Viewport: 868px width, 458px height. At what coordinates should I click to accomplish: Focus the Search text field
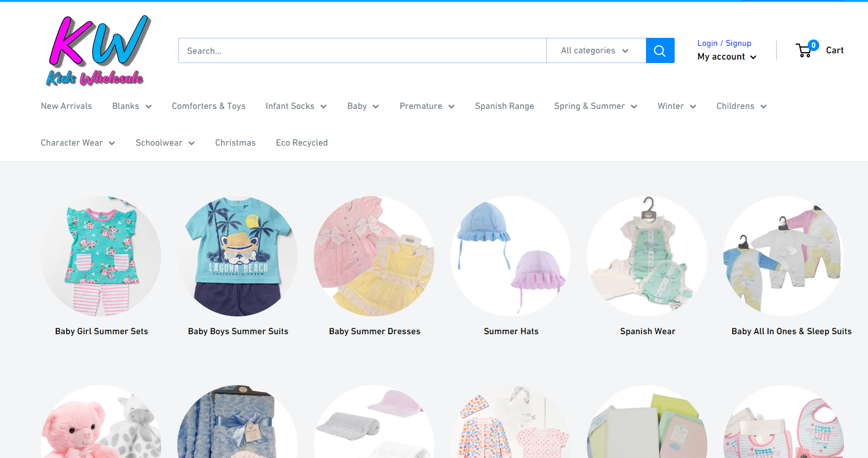362,50
